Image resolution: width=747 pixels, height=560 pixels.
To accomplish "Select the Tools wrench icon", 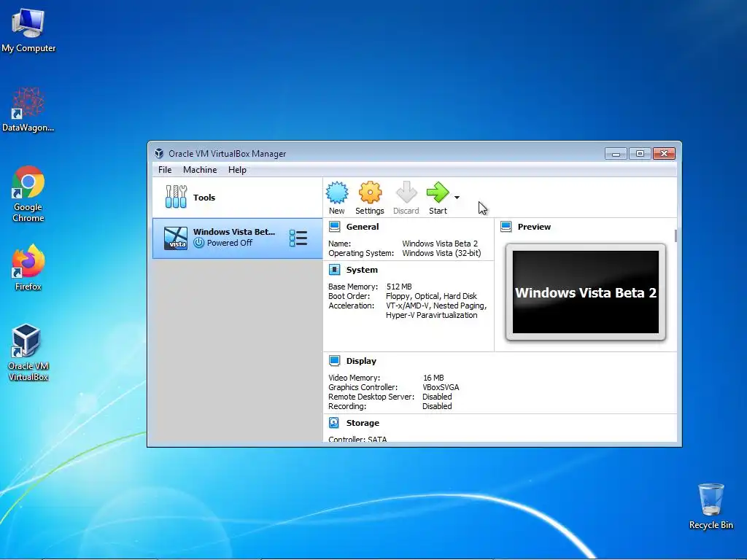I will [x=176, y=197].
